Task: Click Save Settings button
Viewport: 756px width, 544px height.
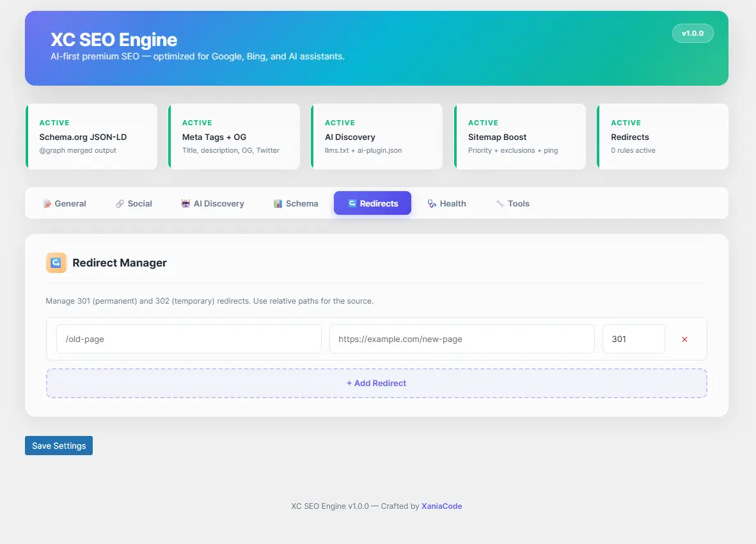Action: [59, 446]
